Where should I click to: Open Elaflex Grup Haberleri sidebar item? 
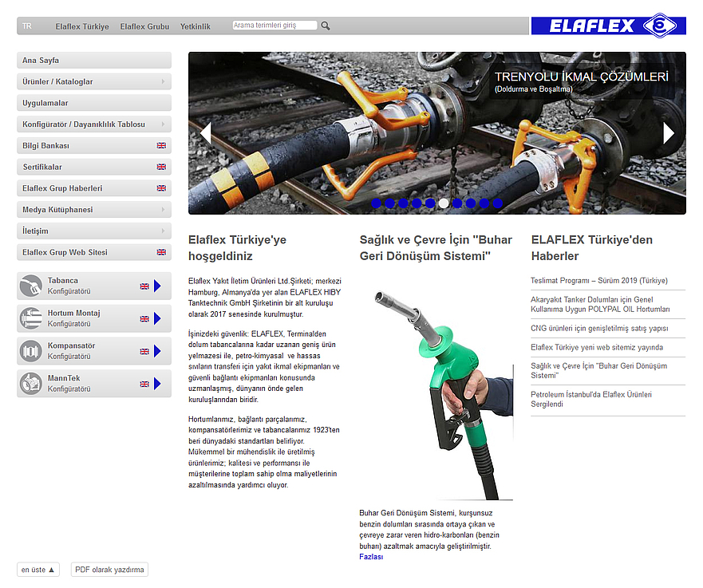pos(94,188)
